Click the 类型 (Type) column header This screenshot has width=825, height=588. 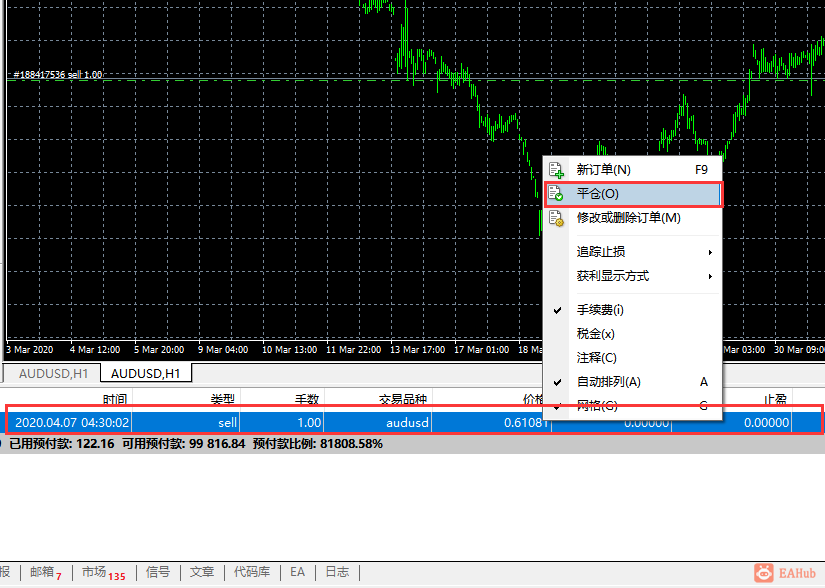(x=222, y=399)
